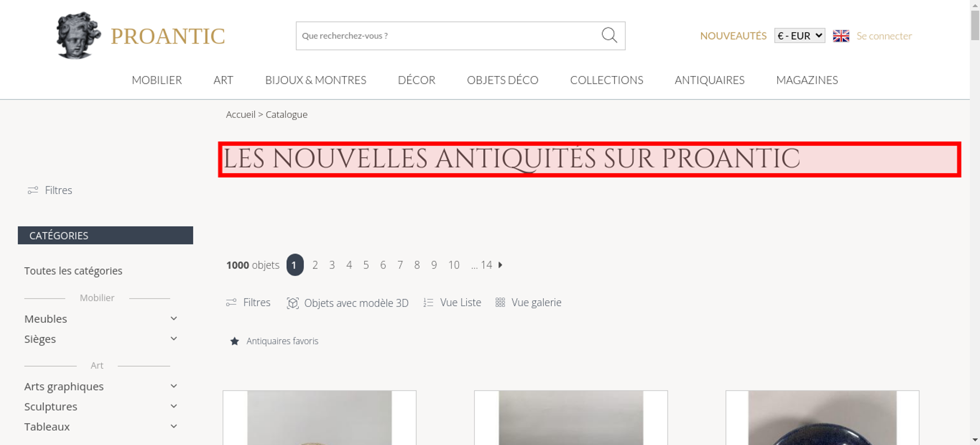Open Filtres via the sidebar sliders icon
Screen dimensions: 980x445
tap(33, 190)
